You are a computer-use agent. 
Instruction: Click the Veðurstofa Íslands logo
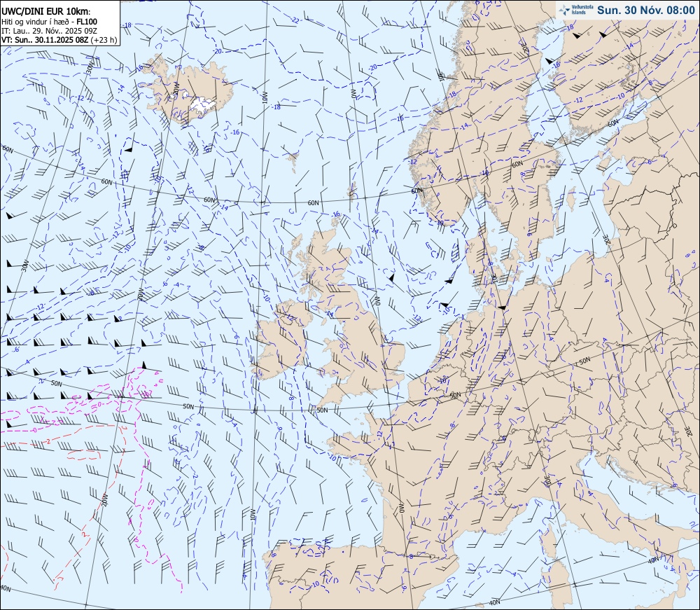(x=575, y=10)
